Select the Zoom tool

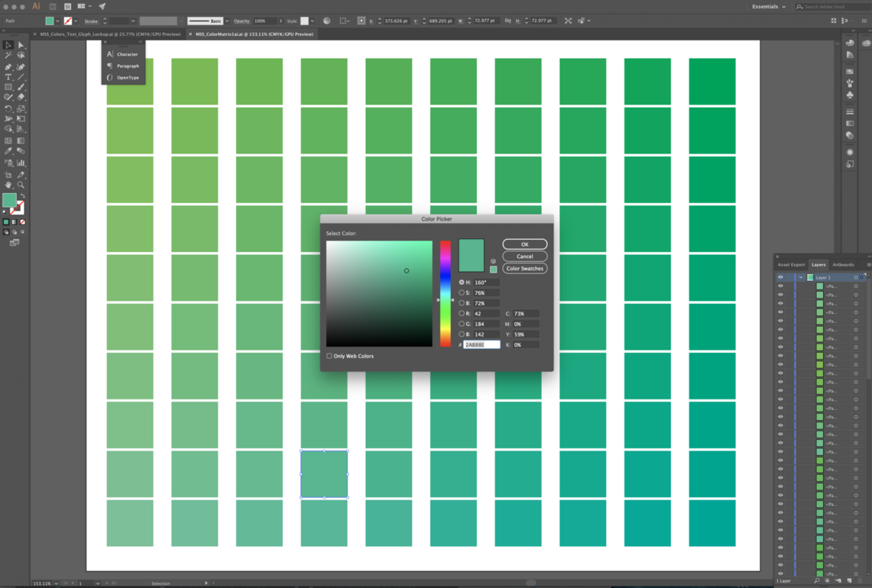click(21, 185)
